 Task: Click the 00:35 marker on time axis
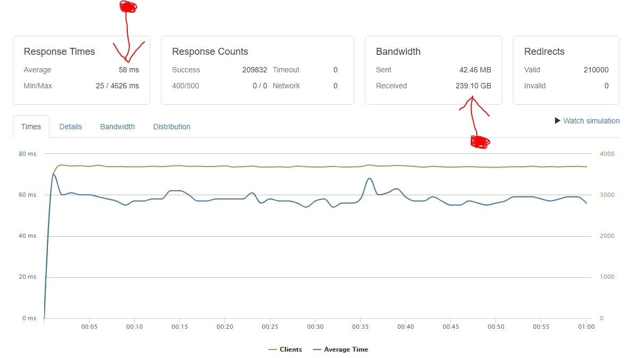tap(360, 327)
